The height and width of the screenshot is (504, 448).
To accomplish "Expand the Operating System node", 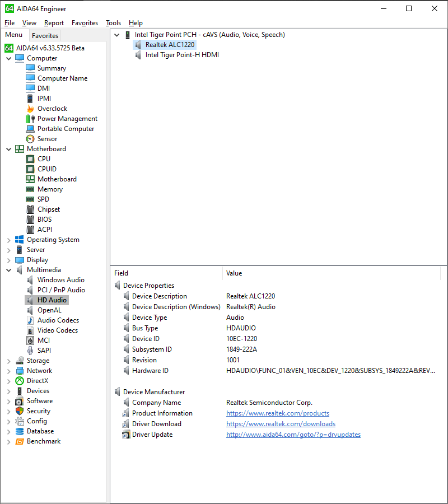I will coord(8,240).
